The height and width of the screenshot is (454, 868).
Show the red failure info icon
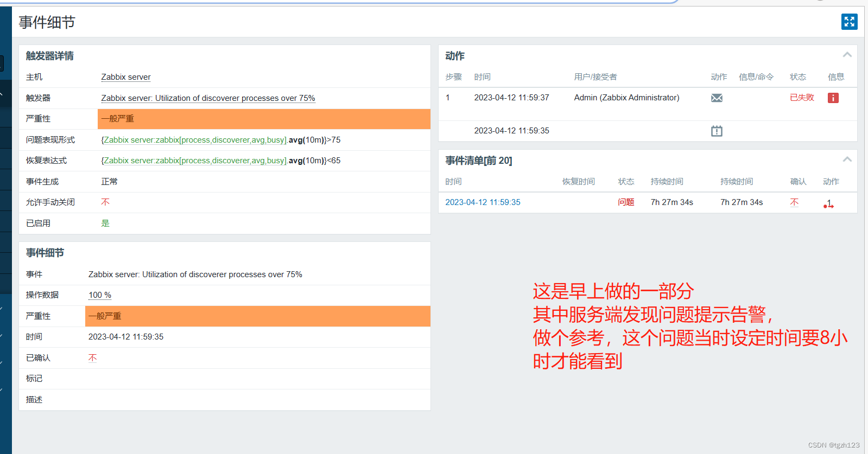pyautogui.click(x=833, y=98)
